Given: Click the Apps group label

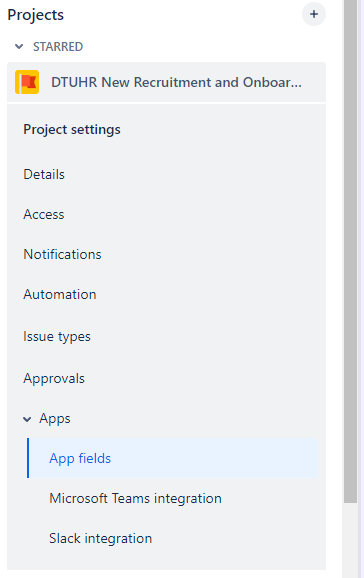Looking at the screenshot, I should point(55,419).
